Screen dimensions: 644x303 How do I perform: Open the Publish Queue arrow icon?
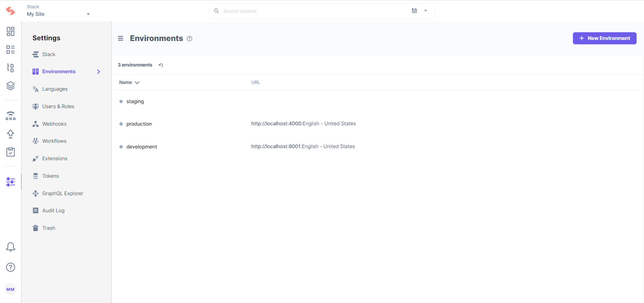[10, 134]
